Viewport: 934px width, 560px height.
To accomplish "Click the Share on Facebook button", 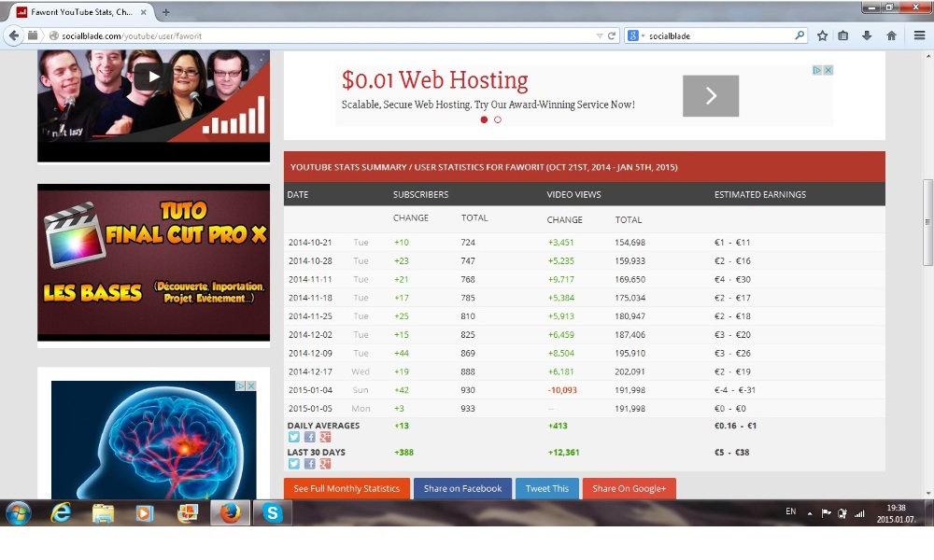I will pos(462,488).
